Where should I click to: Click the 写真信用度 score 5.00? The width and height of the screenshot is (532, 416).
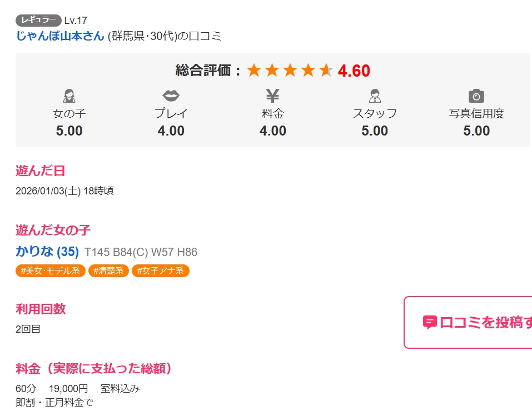(476, 131)
